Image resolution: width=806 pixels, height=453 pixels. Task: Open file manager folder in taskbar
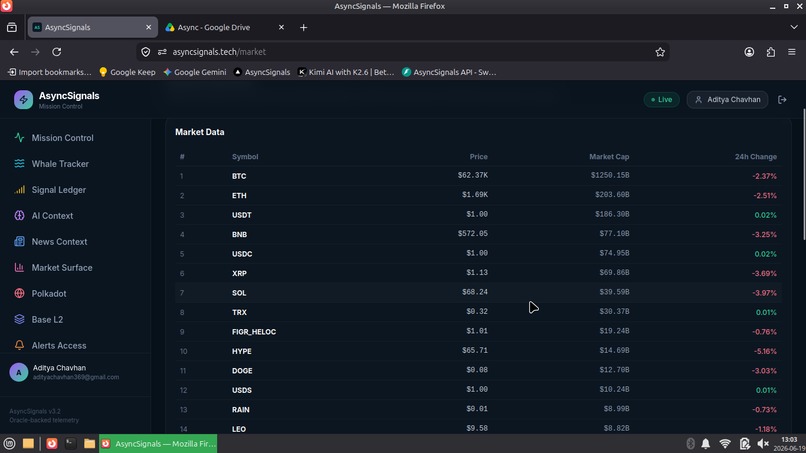pos(89,443)
